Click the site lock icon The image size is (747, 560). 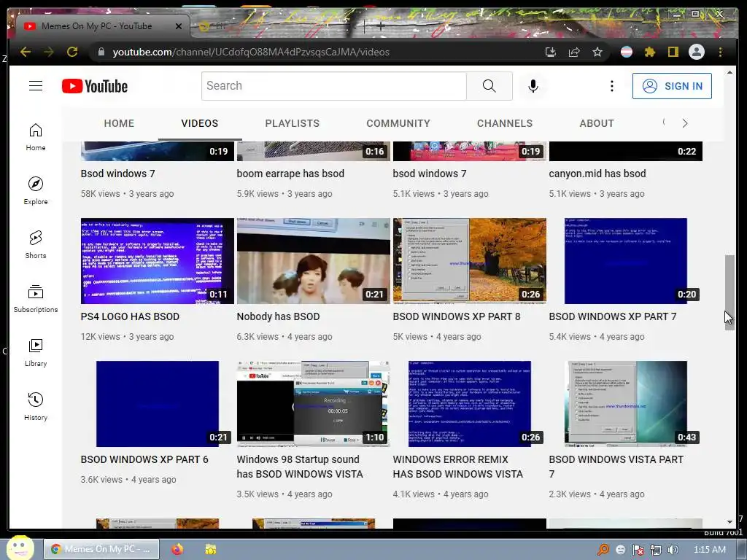pos(101,52)
